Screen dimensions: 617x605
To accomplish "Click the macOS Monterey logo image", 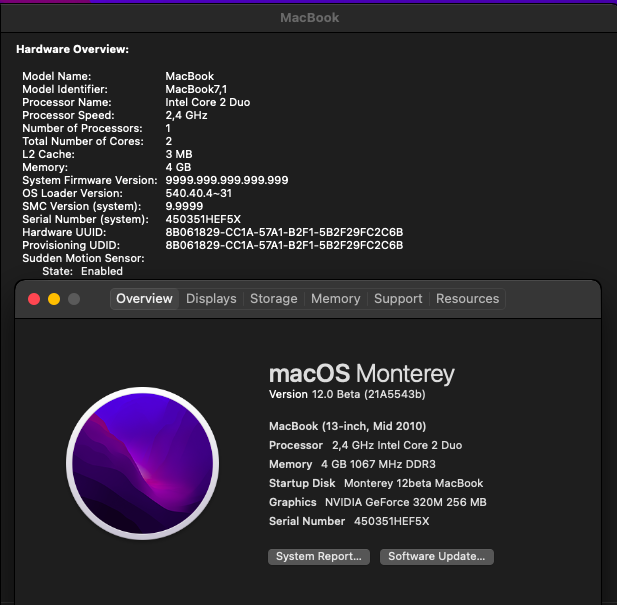I will [x=142, y=463].
